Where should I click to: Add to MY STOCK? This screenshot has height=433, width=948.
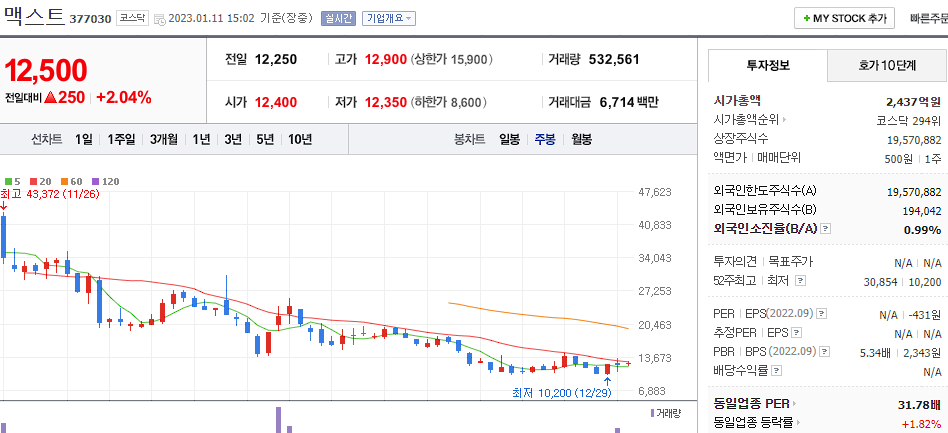point(844,18)
